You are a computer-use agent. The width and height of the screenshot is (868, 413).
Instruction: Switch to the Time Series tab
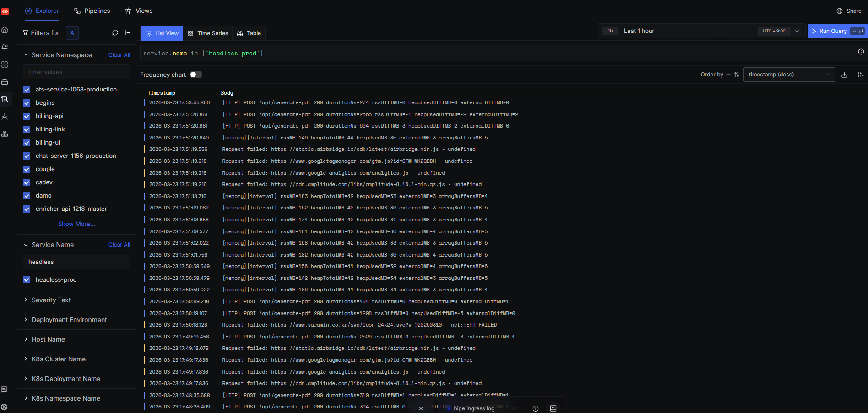[x=208, y=33]
